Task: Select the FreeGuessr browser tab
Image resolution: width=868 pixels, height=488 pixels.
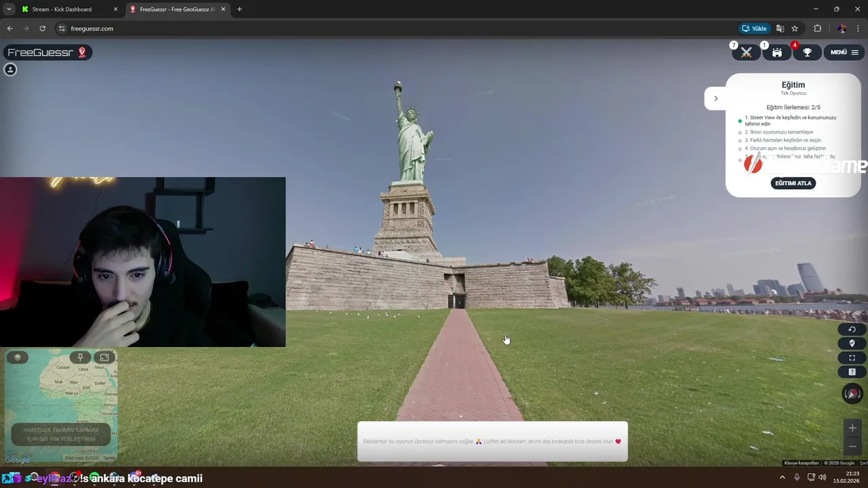Action: pyautogui.click(x=178, y=9)
